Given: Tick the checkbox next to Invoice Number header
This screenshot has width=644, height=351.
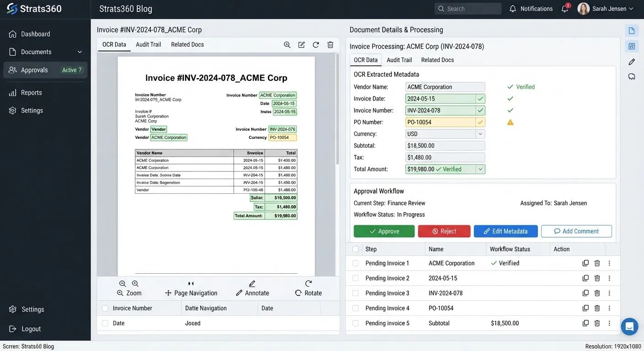Looking at the screenshot, I should (105, 308).
